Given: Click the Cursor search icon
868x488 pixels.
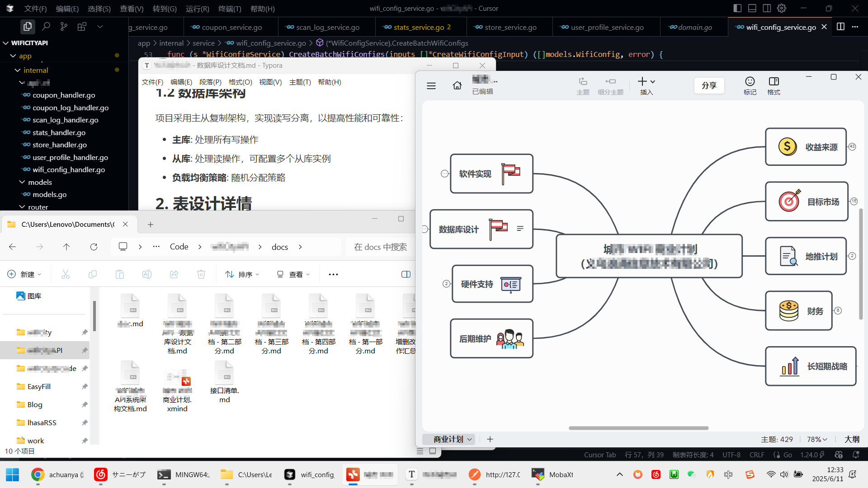Looking at the screenshot, I should [46, 27].
